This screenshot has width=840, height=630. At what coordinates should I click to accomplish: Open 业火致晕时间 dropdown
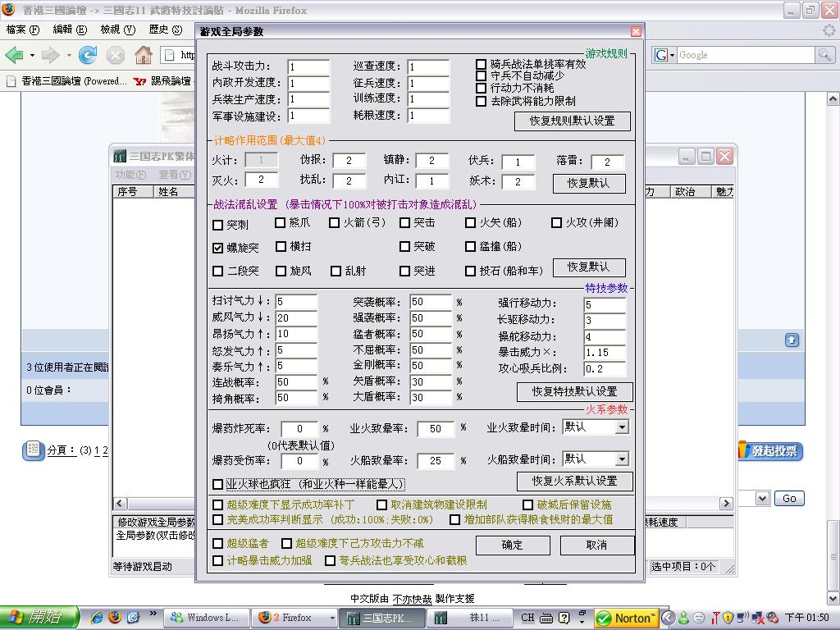622,427
